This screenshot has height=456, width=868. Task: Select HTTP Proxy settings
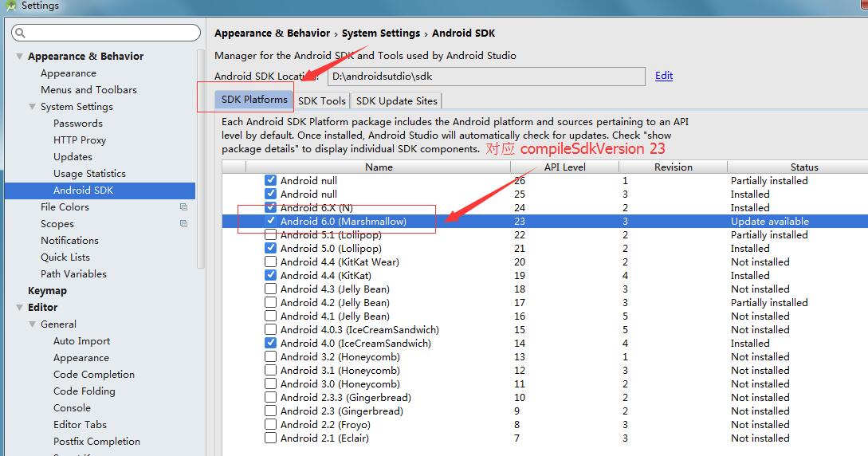[x=80, y=140]
